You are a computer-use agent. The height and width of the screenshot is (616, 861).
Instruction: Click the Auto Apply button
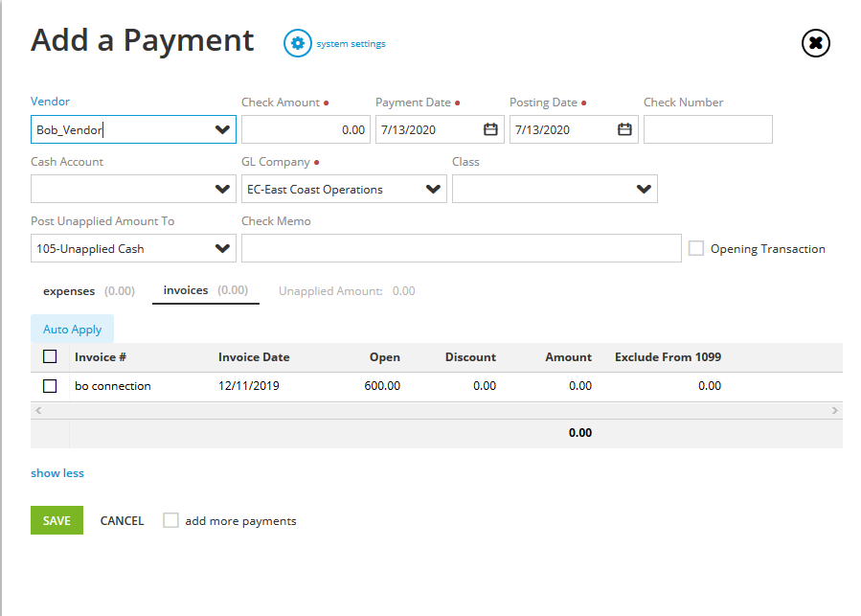pos(73,330)
